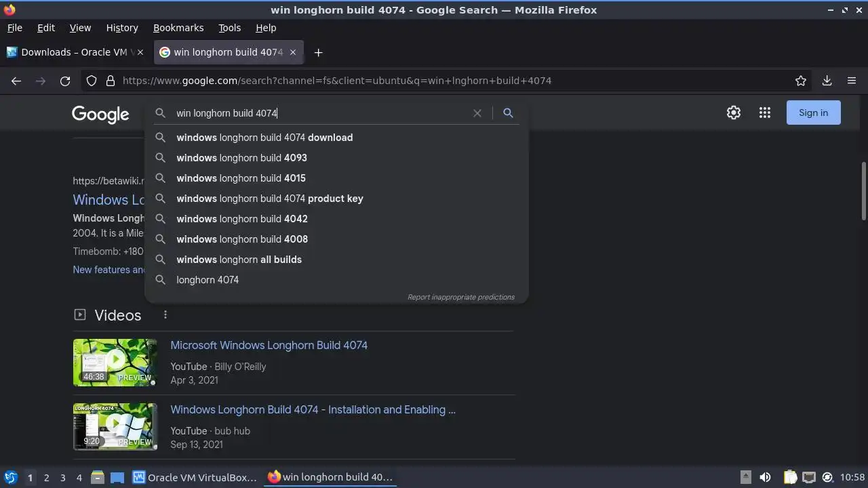Adjust volume from the tray speaker icon
Image resolution: width=868 pixels, height=488 pixels.
[765, 477]
